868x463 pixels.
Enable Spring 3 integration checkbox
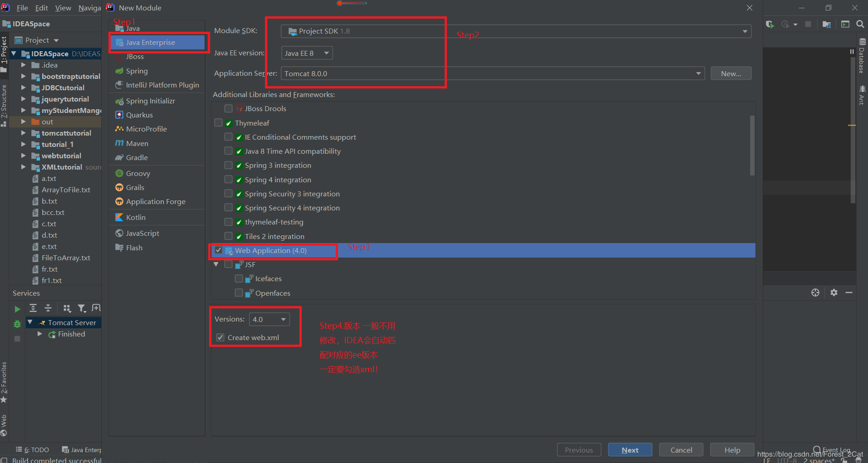click(229, 165)
